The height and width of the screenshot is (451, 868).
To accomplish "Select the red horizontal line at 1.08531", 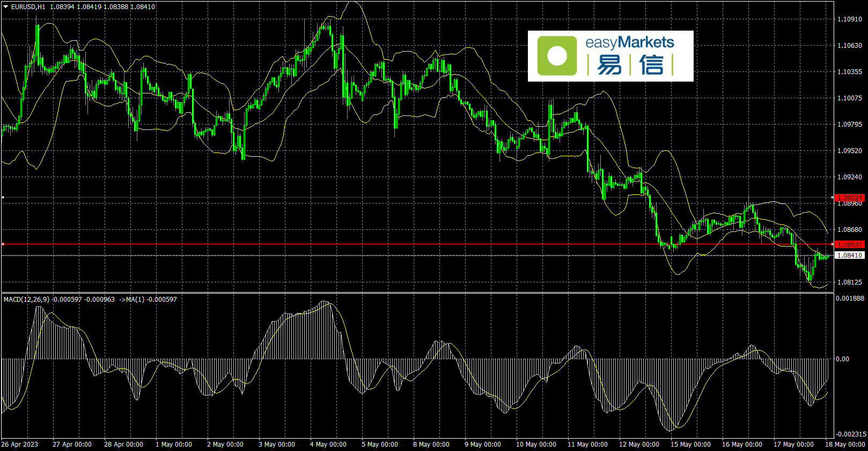I will (417, 244).
